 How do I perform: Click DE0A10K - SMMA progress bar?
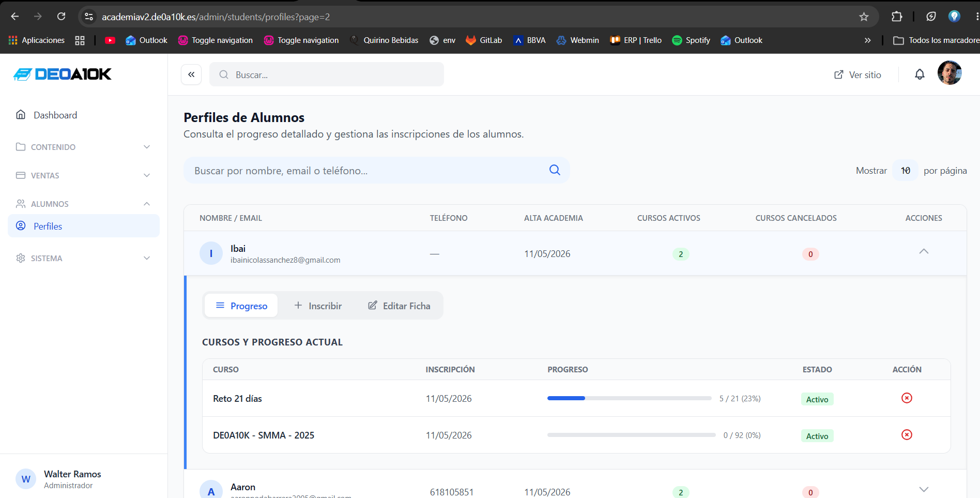click(x=631, y=435)
